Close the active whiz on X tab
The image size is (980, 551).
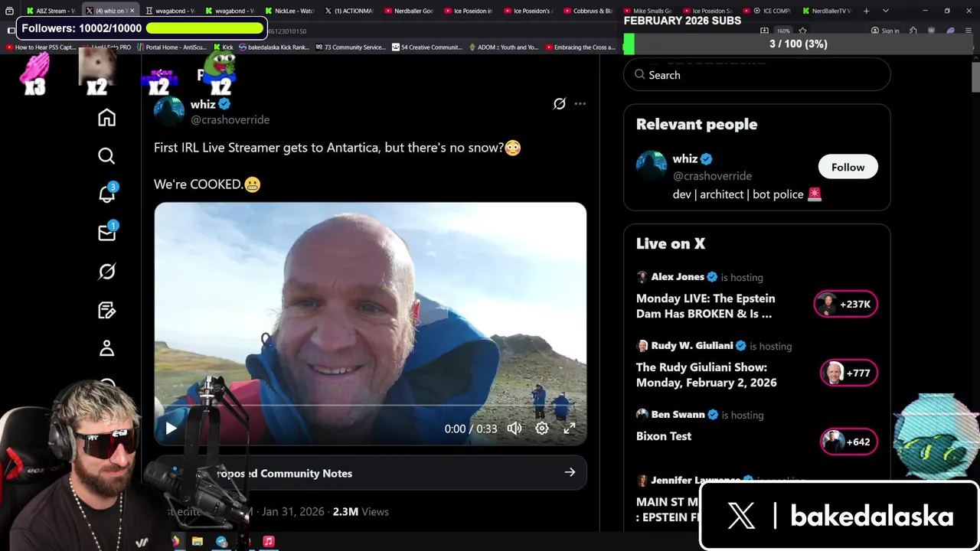click(x=132, y=11)
